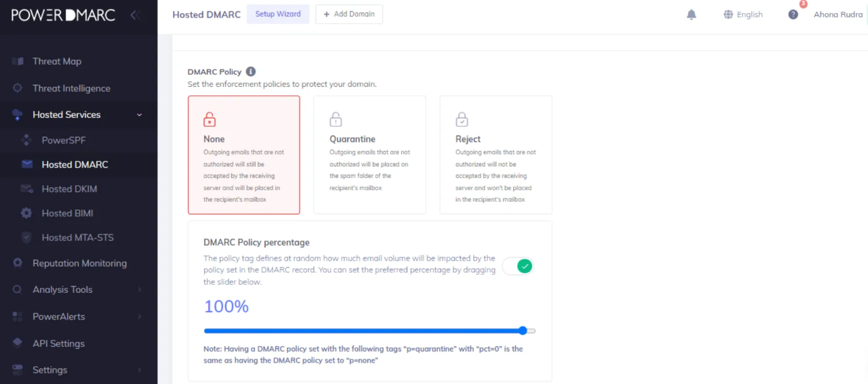Open the help question mark icon
This screenshot has width=868, height=384.
tap(793, 14)
